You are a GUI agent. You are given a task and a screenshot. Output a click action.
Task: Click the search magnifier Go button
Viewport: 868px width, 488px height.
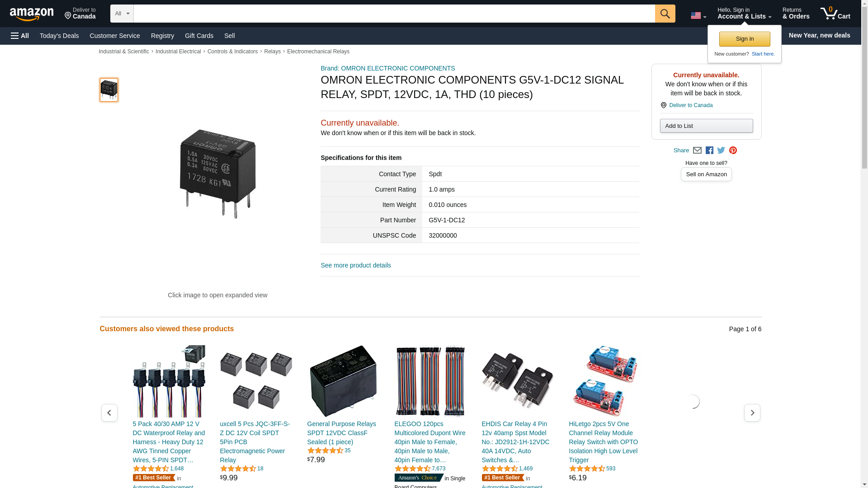(x=665, y=14)
